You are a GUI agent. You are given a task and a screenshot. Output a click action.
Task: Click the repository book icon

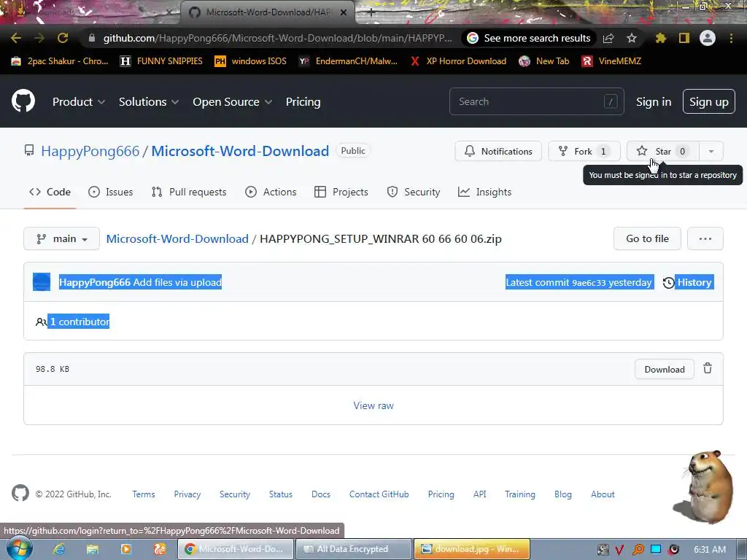(x=29, y=151)
